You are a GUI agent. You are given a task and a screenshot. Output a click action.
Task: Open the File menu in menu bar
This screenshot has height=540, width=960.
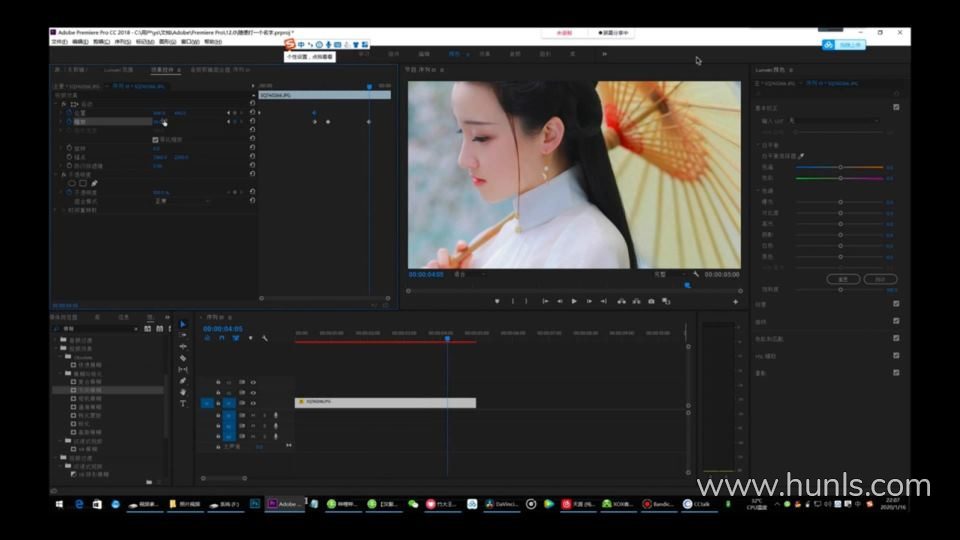[x=59, y=42]
